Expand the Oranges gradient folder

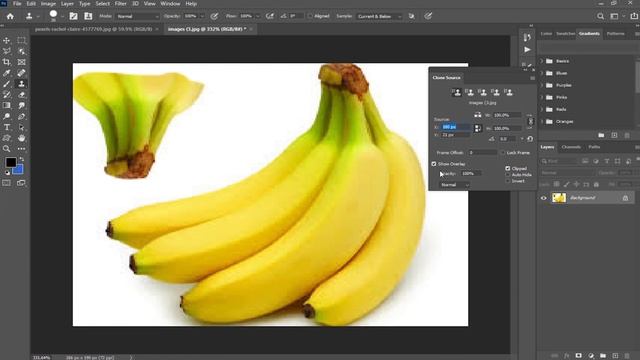tap(542, 122)
